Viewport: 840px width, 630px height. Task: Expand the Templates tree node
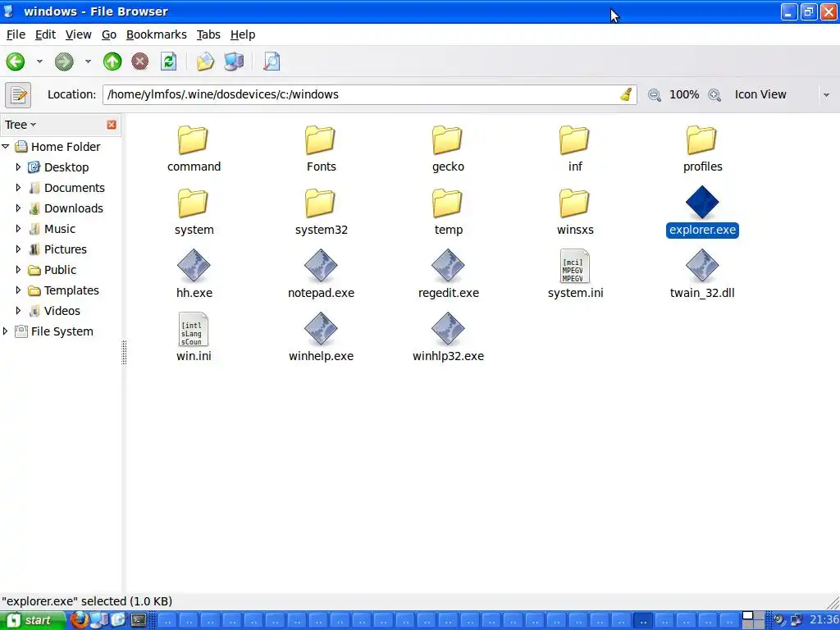(x=18, y=290)
